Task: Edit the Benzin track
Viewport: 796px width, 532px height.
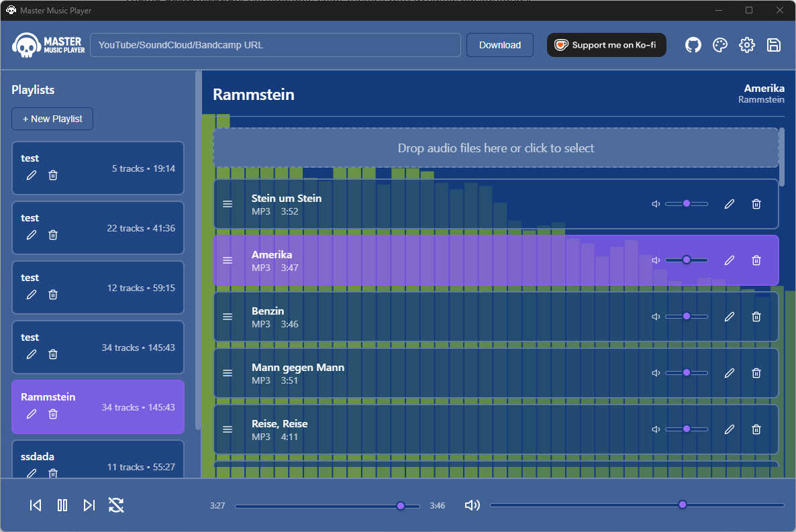Action: pos(730,317)
